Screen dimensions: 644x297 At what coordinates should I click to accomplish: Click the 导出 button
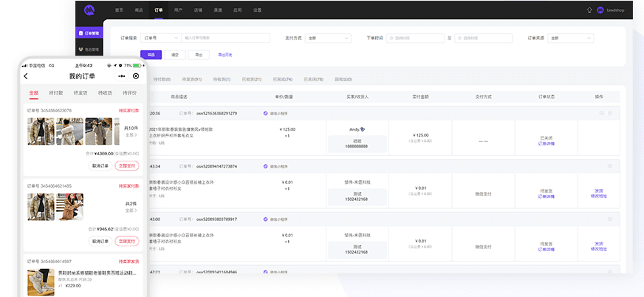point(199,55)
